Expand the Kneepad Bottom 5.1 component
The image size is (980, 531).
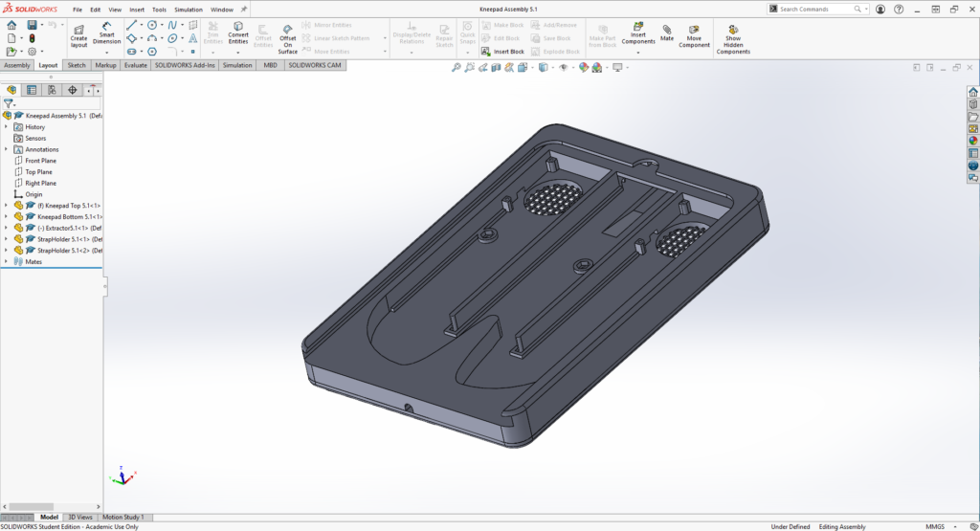[x=6, y=217]
